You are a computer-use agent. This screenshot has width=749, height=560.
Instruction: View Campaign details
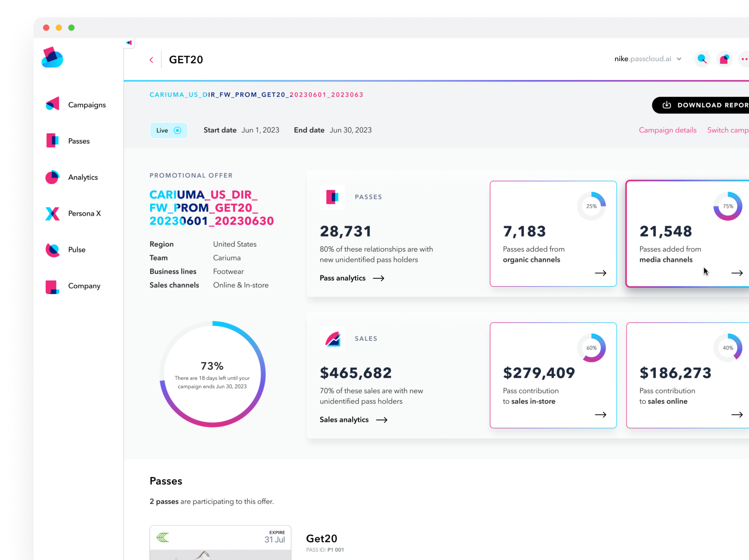pyautogui.click(x=667, y=130)
